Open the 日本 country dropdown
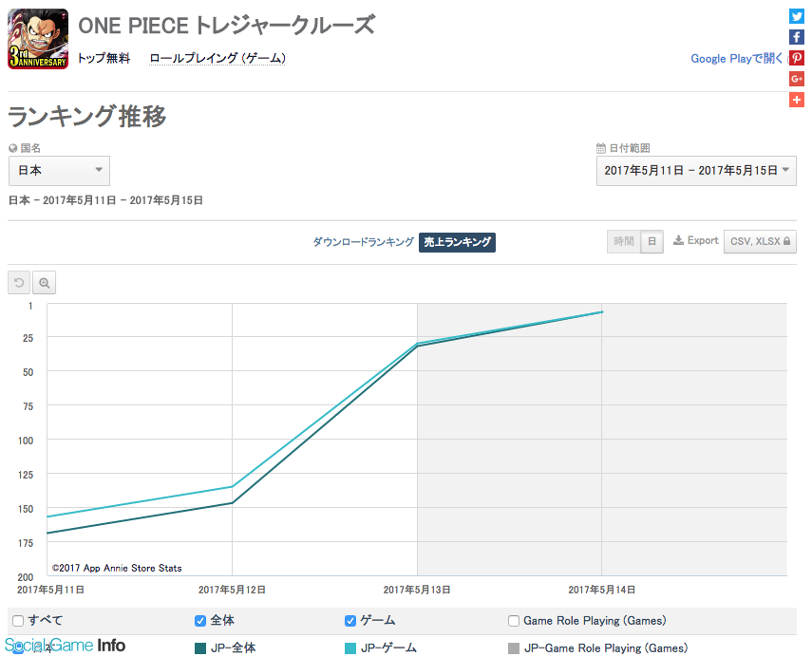This screenshot has height=657, width=812. [x=59, y=170]
